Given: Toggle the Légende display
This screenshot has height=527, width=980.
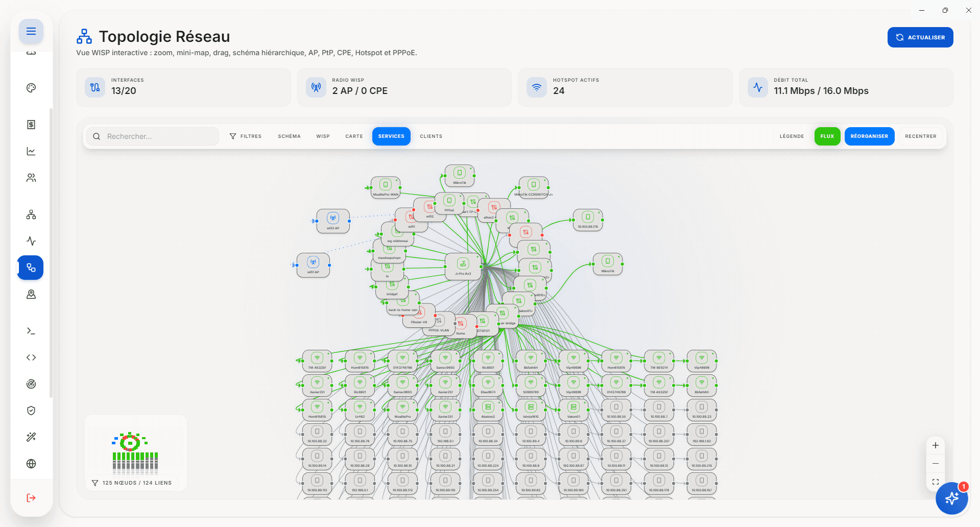Looking at the screenshot, I should pyautogui.click(x=792, y=136).
